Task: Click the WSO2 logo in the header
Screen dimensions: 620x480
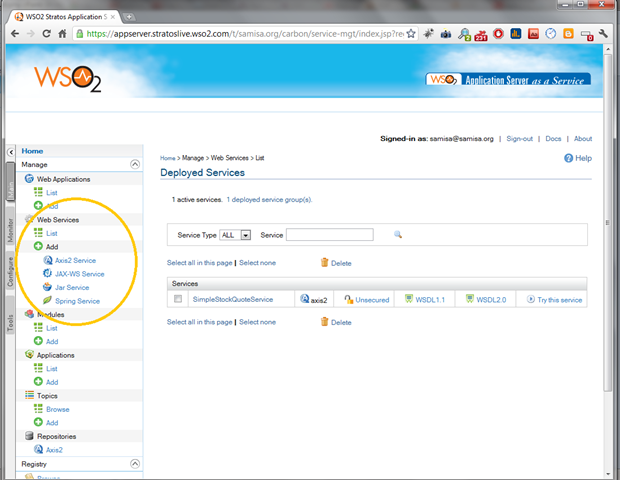Action: 67,78
